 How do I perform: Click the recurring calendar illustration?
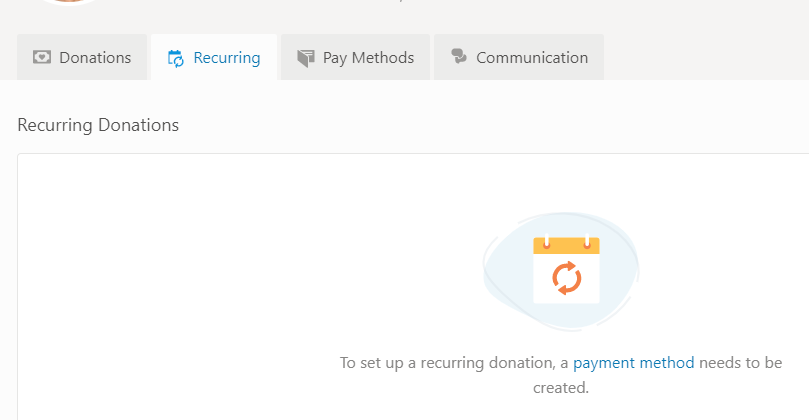[x=566, y=270]
